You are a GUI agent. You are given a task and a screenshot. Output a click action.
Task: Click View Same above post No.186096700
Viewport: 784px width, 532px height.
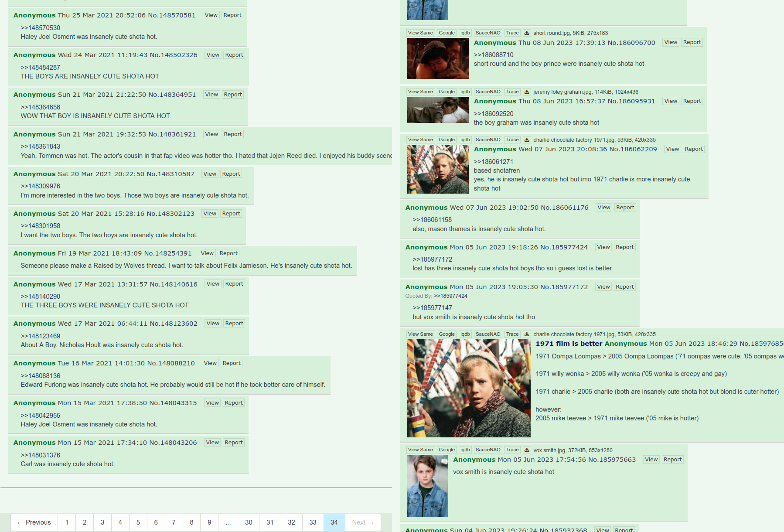(420, 33)
